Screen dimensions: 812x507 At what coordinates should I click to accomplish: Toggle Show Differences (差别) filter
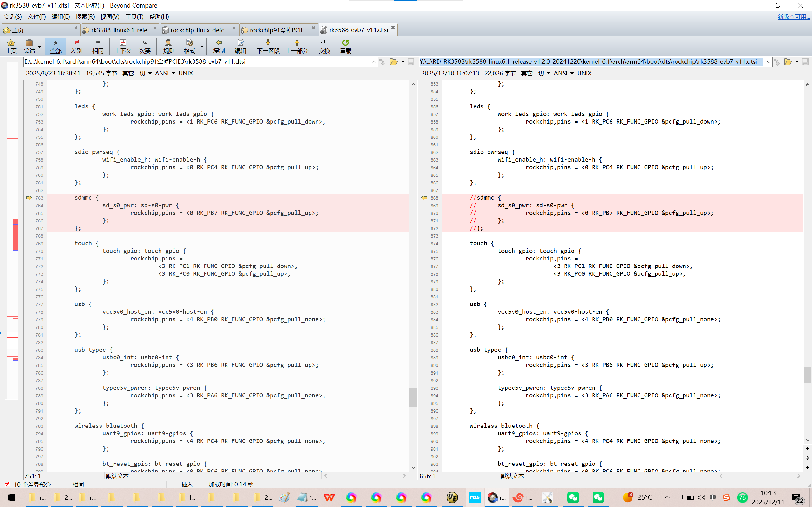pos(76,46)
